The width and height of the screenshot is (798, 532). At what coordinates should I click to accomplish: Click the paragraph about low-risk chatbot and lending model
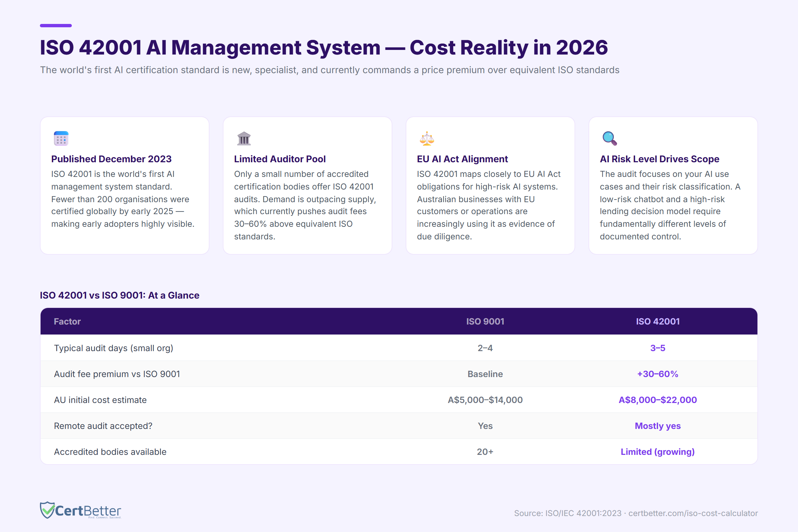[x=670, y=205]
